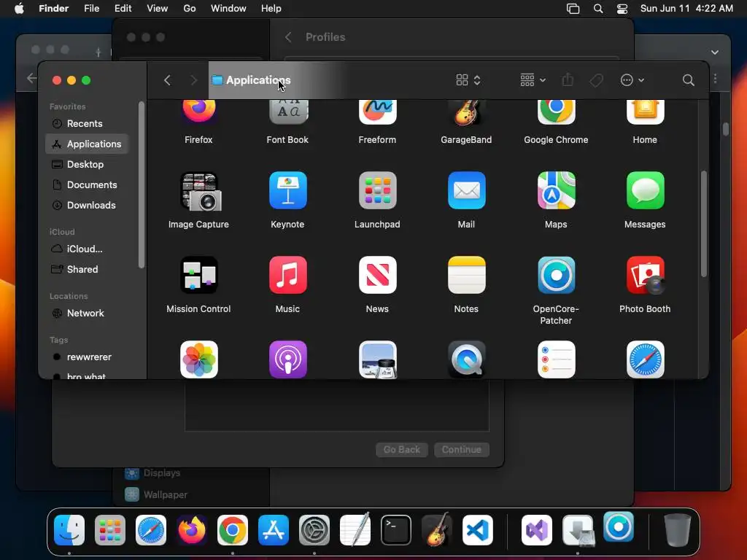The width and height of the screenshot is (747, 560).
Task: Select the Launchpad app in Applications
Action: point(377,191)
